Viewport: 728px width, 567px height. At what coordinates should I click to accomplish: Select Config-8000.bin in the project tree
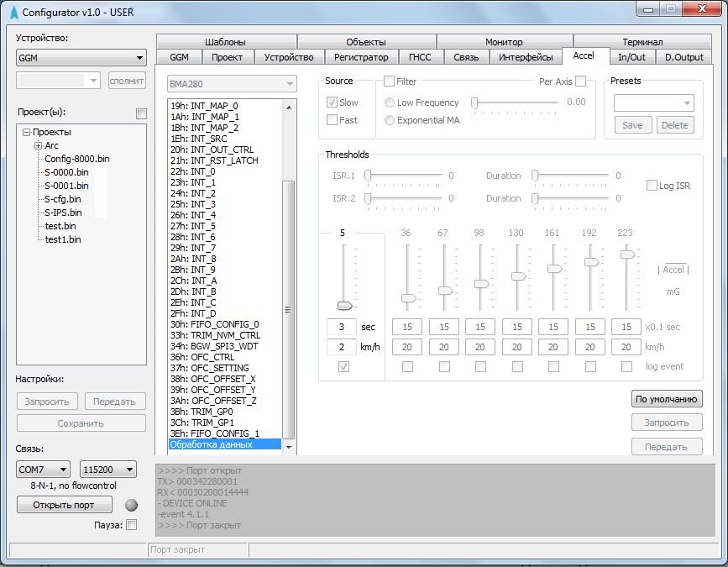click(x=76, y=159)
